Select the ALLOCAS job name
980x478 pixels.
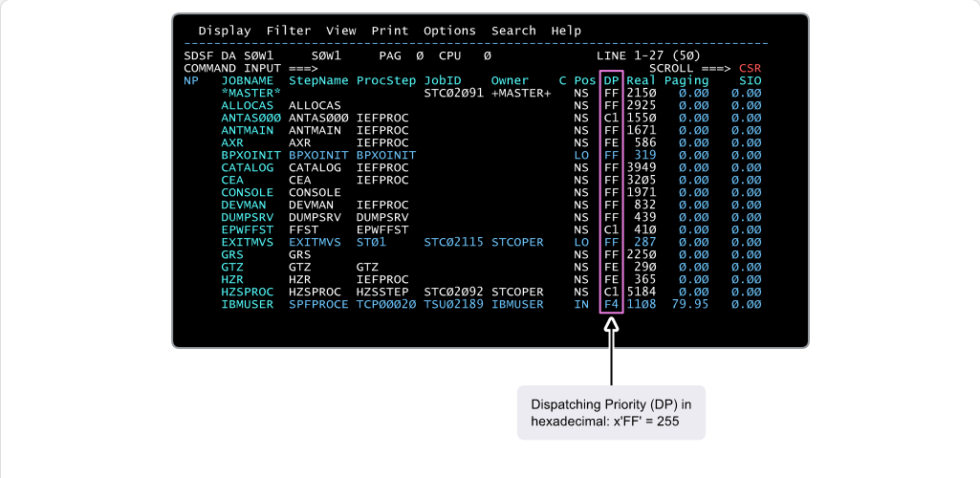click(x=247, y=105)
